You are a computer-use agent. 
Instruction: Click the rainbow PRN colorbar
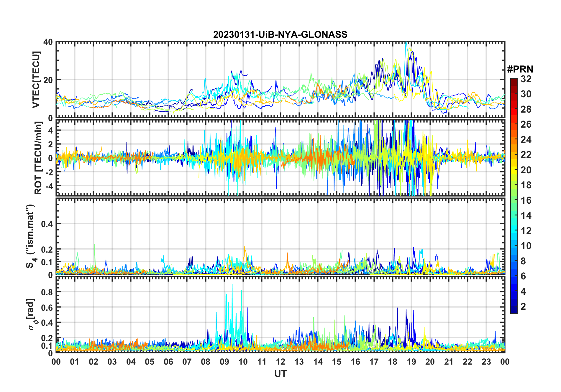pyautogui.click(x=514, y=196)
